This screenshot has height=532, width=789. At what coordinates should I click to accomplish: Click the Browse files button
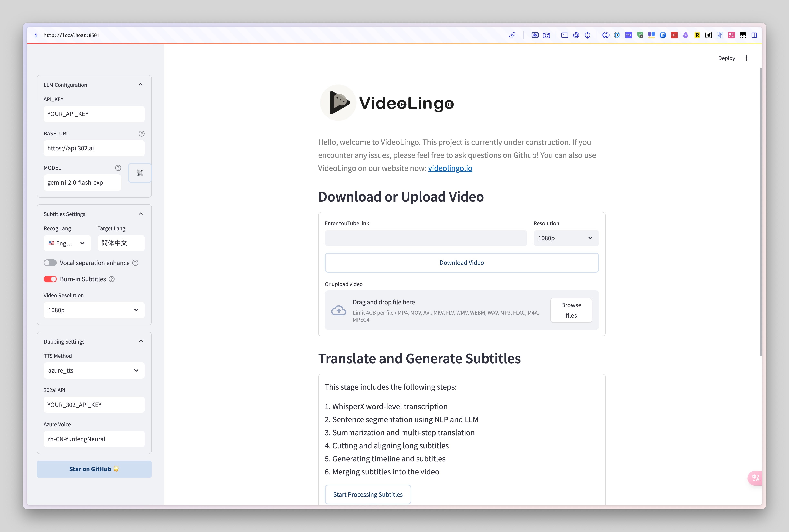(571, 310)
